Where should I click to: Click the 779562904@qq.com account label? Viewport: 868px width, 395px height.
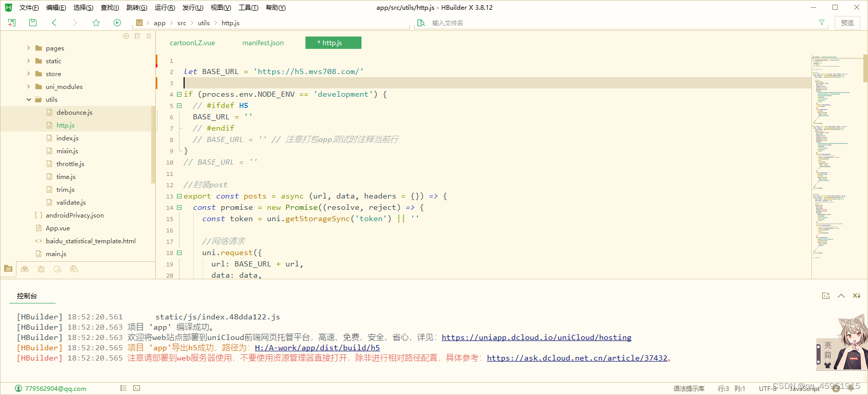(56, 389)
